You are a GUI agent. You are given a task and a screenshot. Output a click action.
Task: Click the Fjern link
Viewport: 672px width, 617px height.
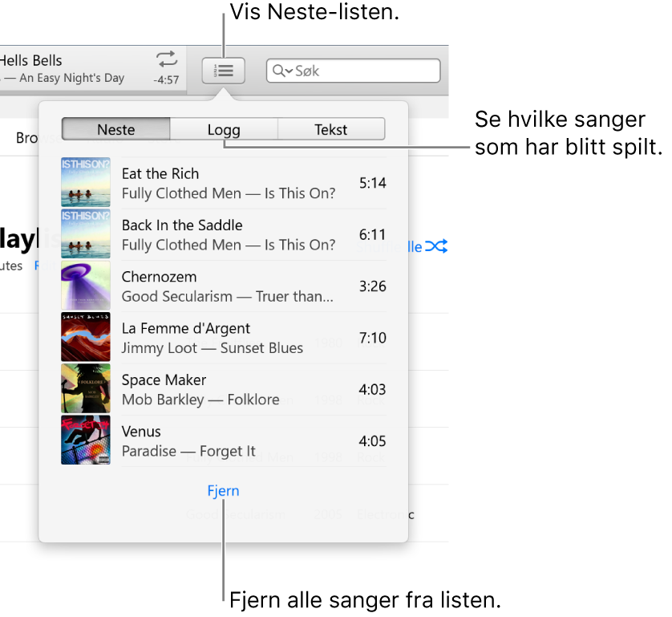223,490
